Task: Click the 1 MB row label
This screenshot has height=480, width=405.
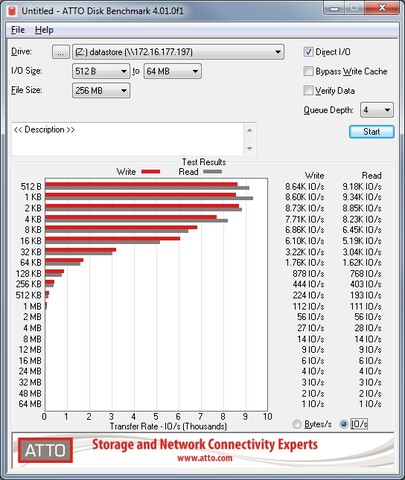Action: point(32,306)
